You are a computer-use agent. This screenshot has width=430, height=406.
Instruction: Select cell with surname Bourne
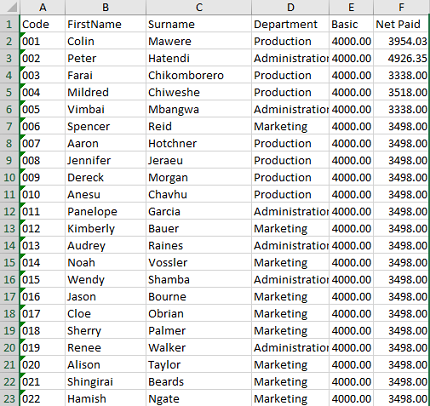click(x=199, y=296)
